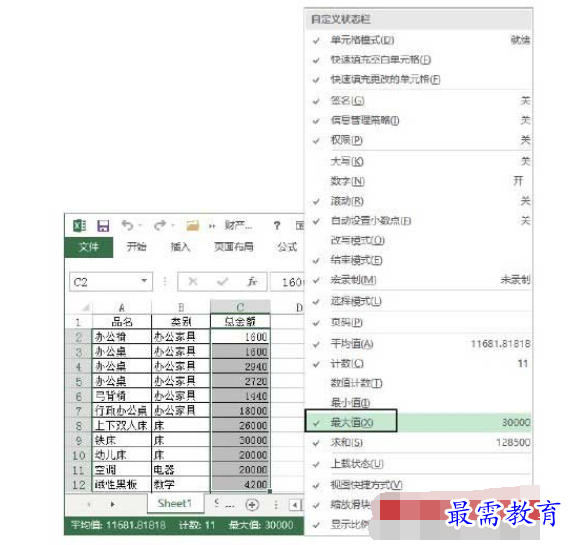Toggle 上载状态(U) option

418,464
